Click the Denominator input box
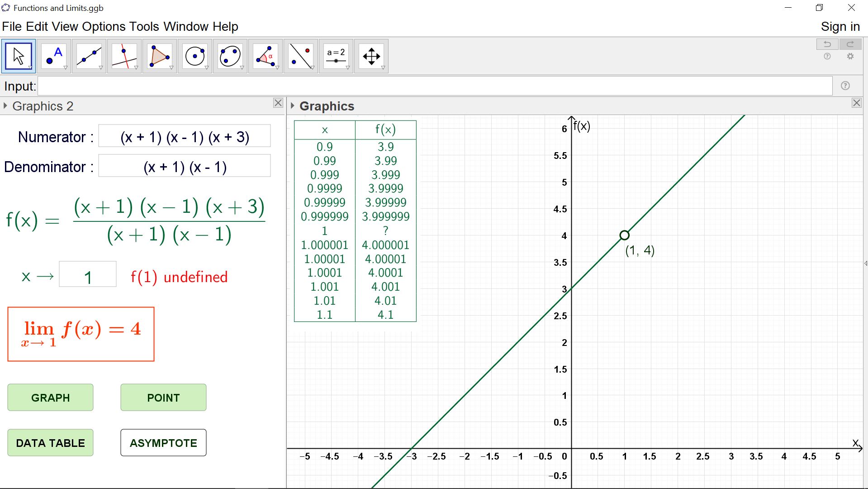868x489 pixels. coord(185,166)
